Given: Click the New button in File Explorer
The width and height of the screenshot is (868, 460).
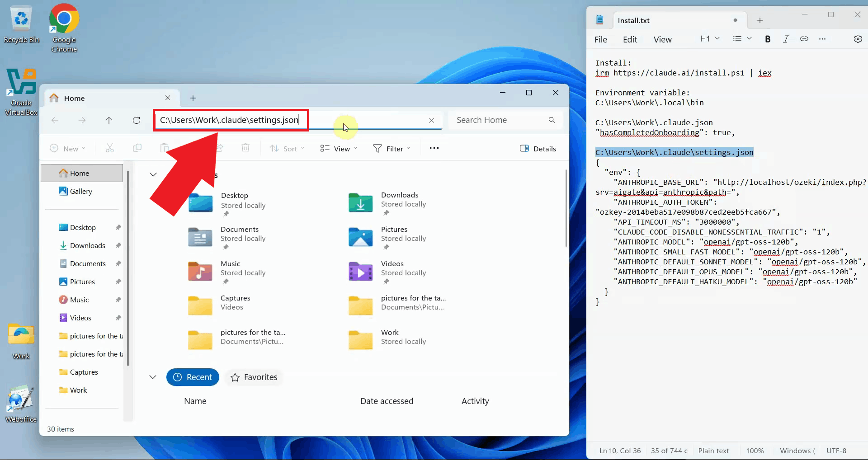Looking at the screenshot, I should (68, 148).
